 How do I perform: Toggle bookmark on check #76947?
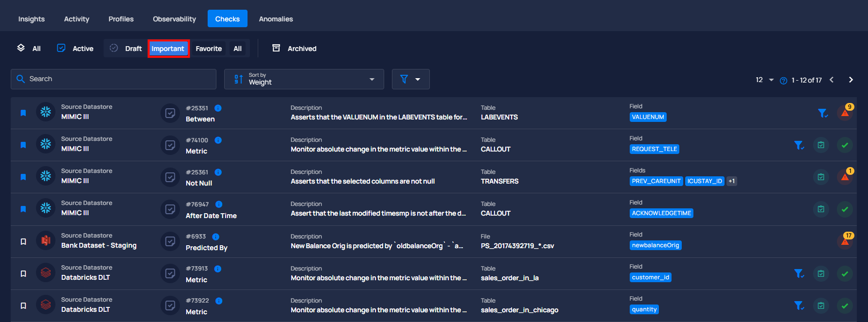[x=23, y=209]
